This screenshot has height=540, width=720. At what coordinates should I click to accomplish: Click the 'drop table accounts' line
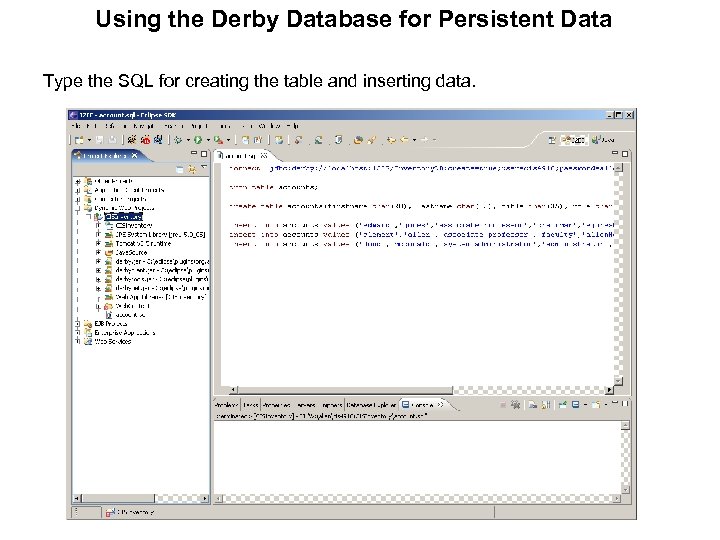pos(273,187)
